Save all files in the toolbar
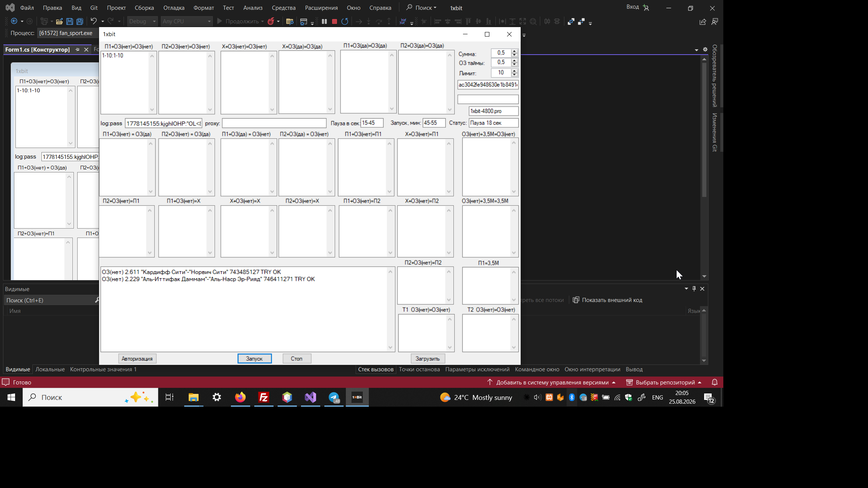This screenshot has width=868, height=488. point(80,21)
